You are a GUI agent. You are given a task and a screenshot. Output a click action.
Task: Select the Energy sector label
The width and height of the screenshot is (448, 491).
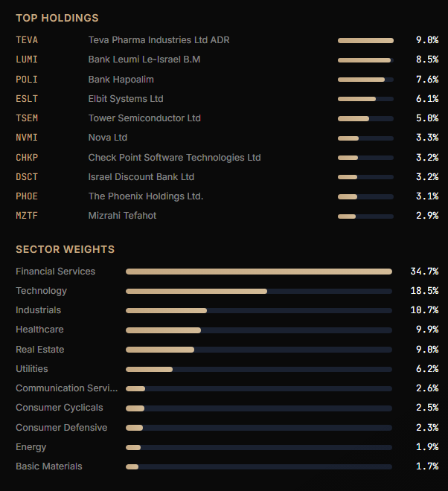point(31,447)
